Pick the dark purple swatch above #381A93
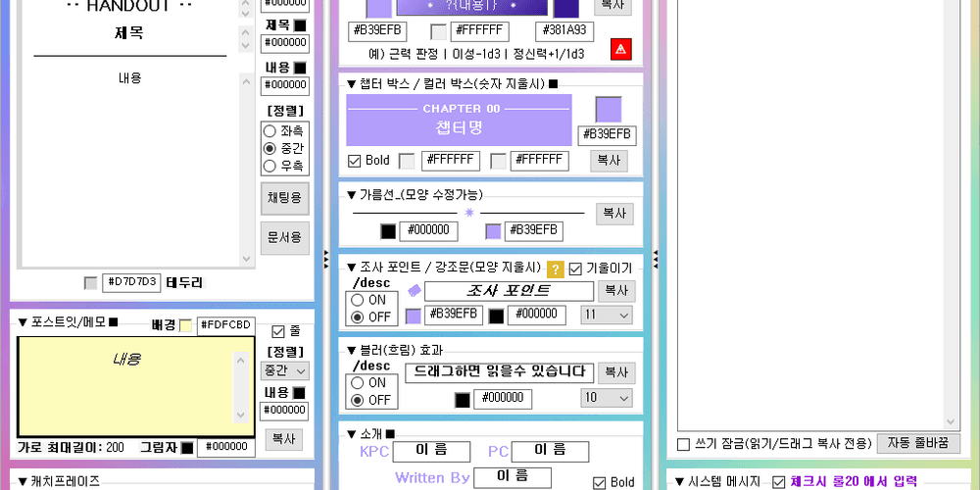Image resolution: width=980 pixels, height=490 pixels. coord(565,7)
